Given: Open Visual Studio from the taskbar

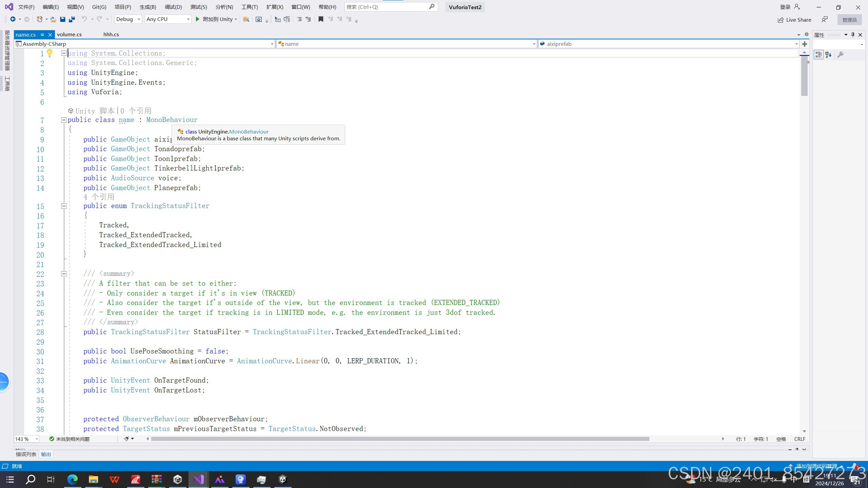Looking at the screenshot, I should 198,479.
